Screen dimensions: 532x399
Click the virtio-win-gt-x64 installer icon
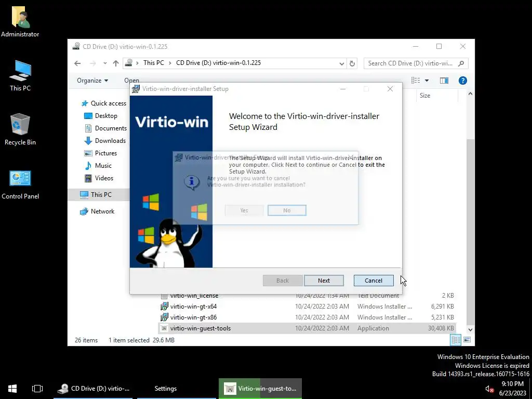164,307
